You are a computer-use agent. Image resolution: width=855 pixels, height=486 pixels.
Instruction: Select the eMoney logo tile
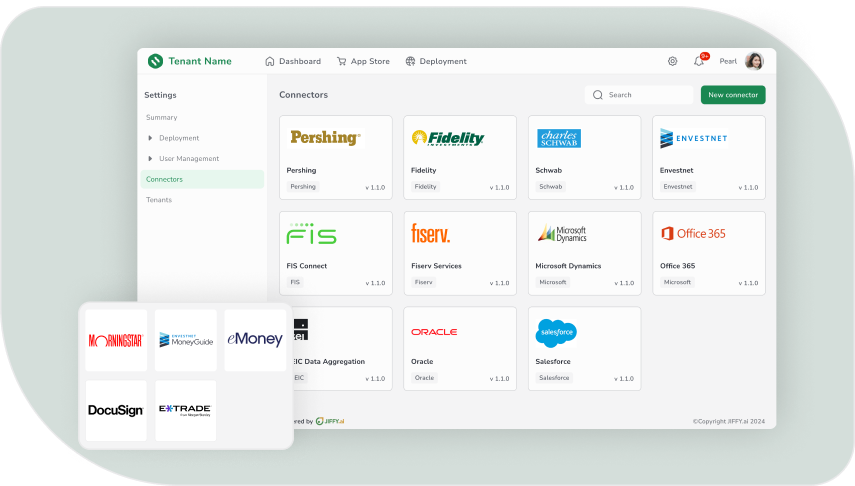coord(255,340)
